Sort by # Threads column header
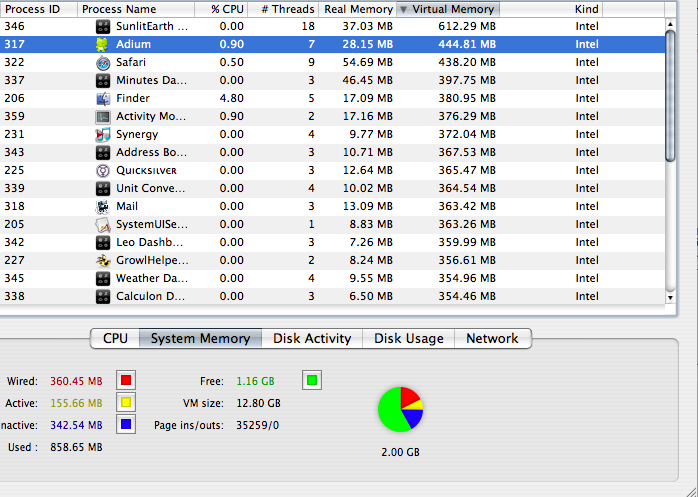 [283, 9]
